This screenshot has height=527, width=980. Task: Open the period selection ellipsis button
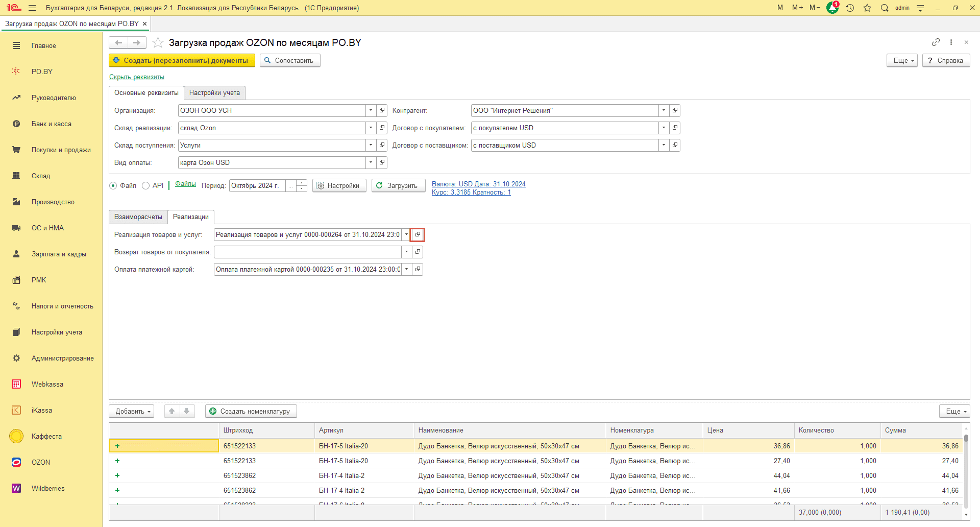tap(290, 185)
